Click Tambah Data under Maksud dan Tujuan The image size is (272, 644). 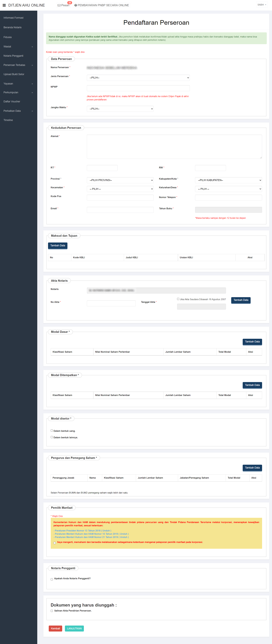pyautogui.click(x=58, y=245)
